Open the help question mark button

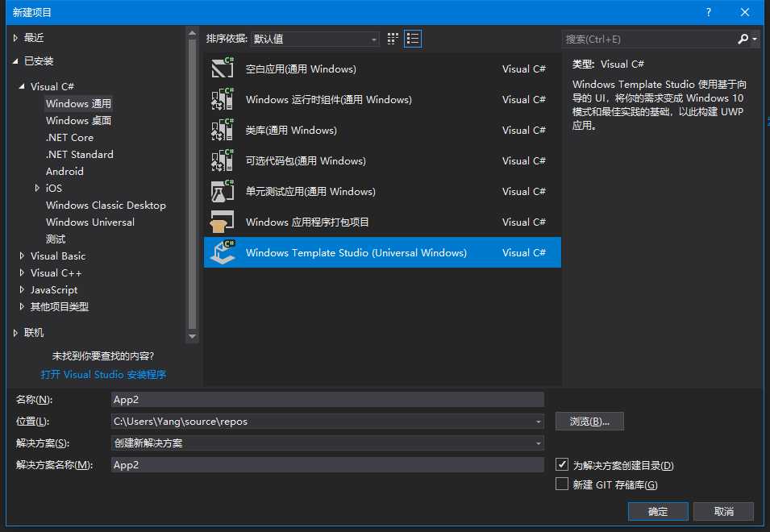click(709, 12)
